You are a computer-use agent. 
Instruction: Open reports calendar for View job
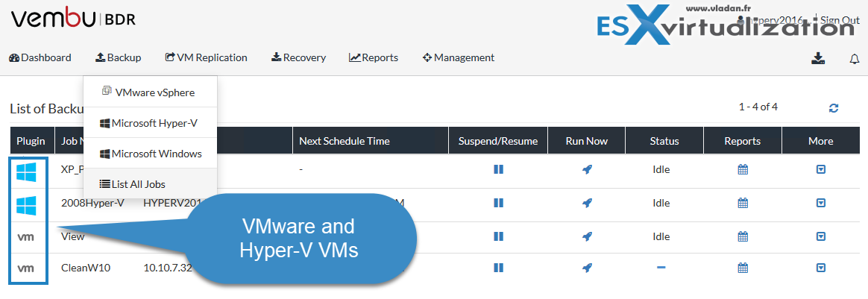click(x=743, y=236)
